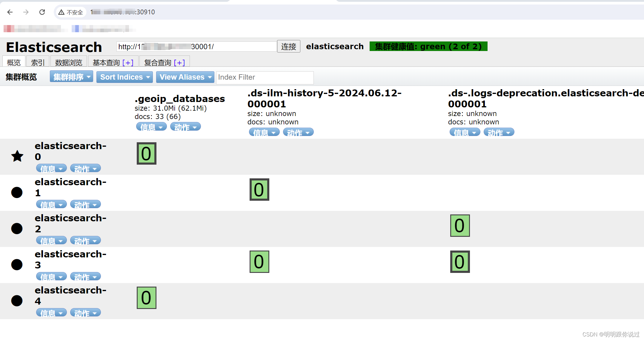Click the Index Filter input field
This screenshot has width=644, height=340.
[263, 78]
